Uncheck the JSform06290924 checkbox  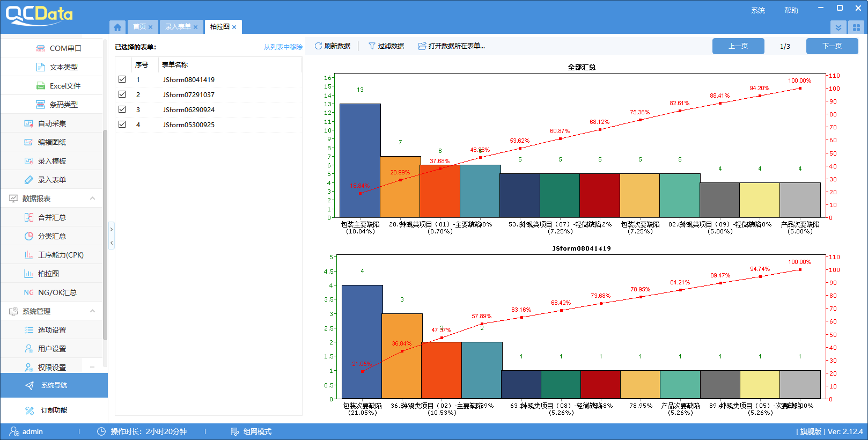[x=122, y=109]
